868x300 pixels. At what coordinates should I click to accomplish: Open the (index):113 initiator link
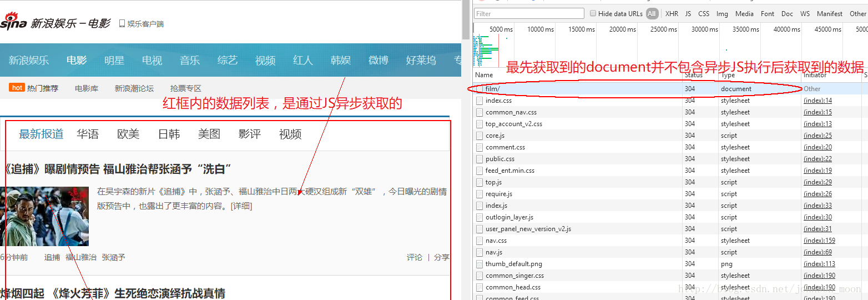(819, 264)
